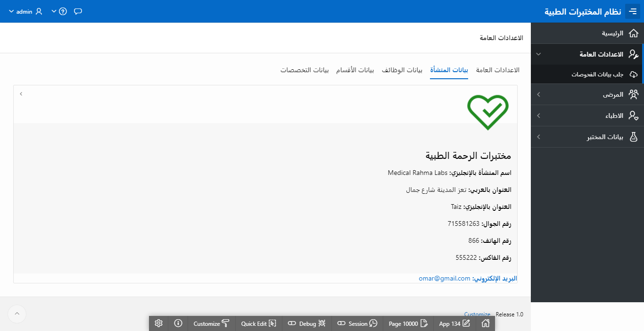
Task: Select the Medical Rahma Labs text
Action: pyautogui.click(x=417, y=173)
